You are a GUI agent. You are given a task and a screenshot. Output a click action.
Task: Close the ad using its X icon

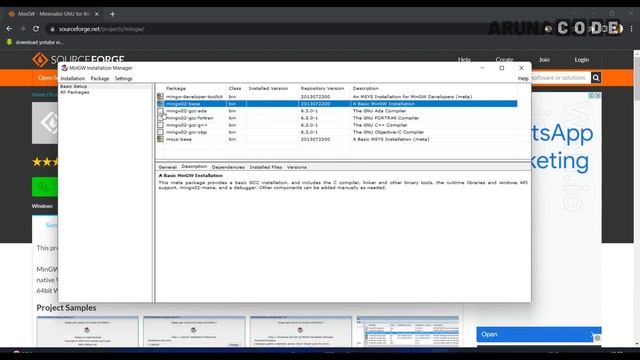pos(598,96)
